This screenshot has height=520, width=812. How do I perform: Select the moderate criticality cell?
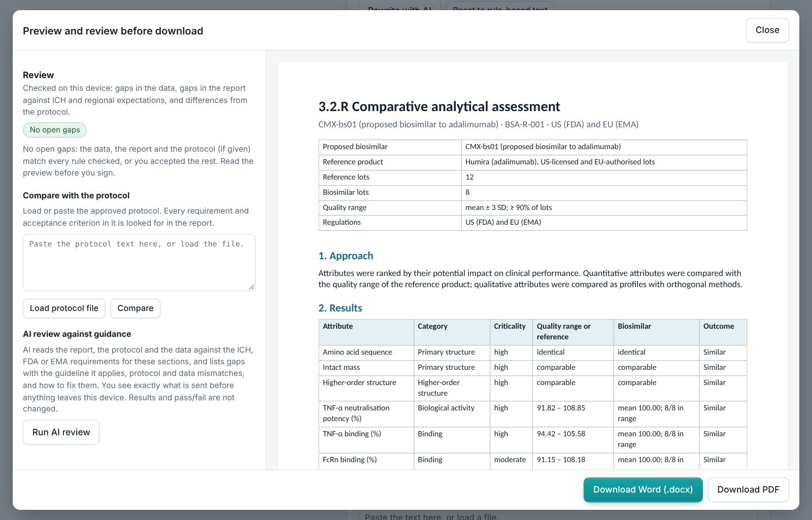tap(511, 460)
